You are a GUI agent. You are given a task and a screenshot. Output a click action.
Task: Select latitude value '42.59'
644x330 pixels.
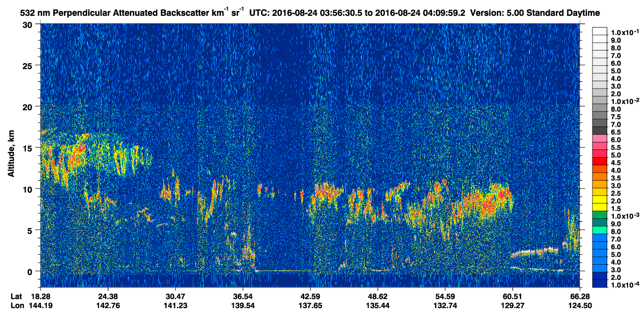coord(310,296)
